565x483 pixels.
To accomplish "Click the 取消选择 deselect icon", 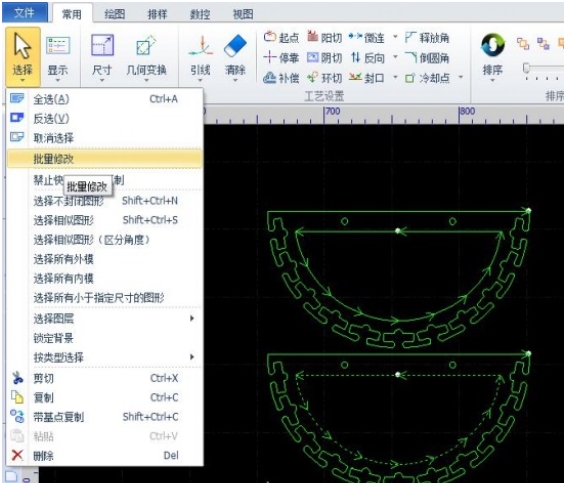I will coord(17,137).
